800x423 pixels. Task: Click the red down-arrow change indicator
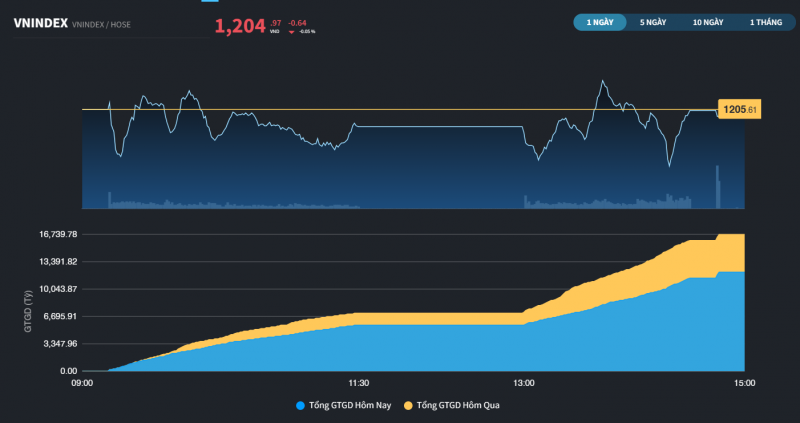(x=291, y=32)
